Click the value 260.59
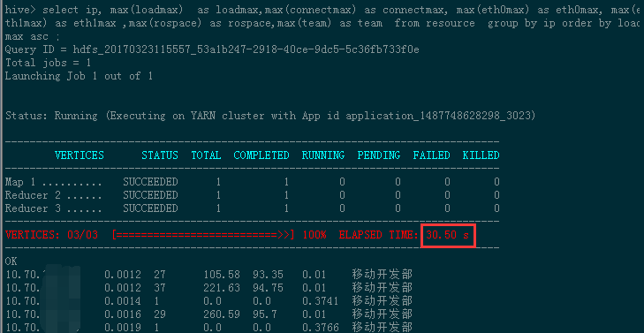 tap(222, 314)
